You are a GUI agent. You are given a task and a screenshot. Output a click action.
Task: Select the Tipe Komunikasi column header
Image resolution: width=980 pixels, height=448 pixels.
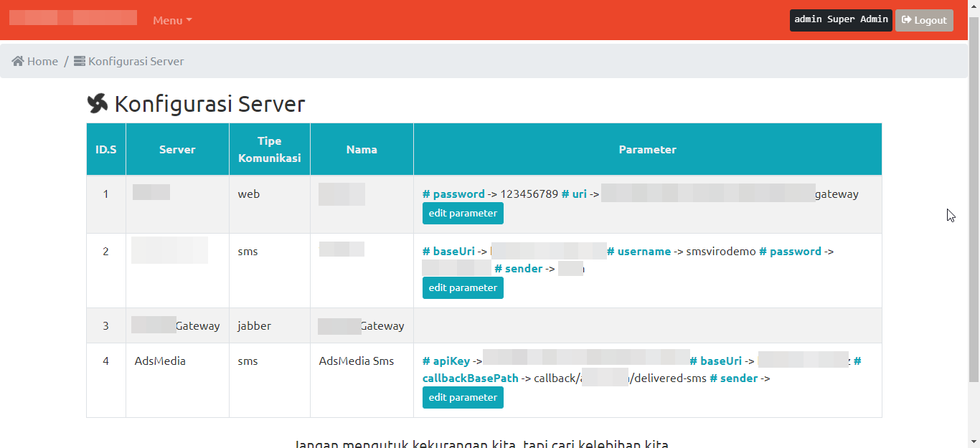click(269, 150)
